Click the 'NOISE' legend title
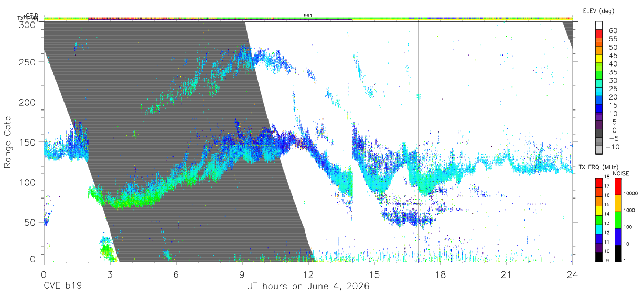This screenshot has height=297, width=644. click(621, 173)
